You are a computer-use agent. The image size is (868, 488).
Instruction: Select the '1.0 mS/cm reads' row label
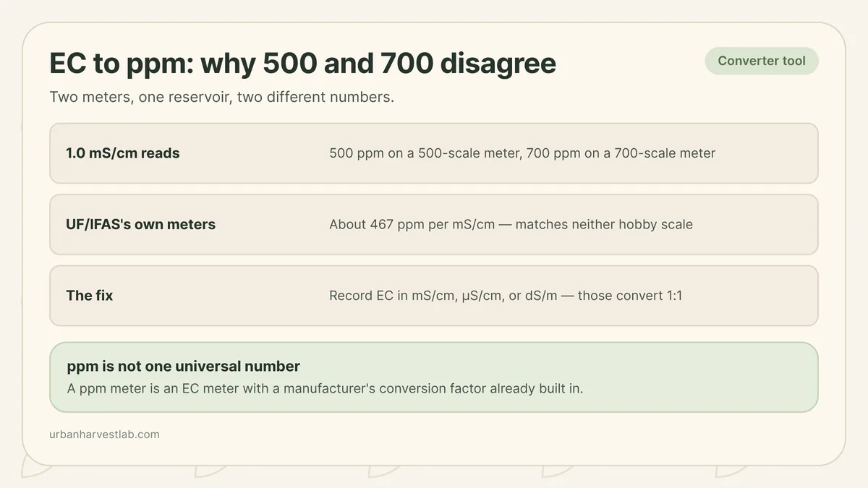click(x=123, y=153)
